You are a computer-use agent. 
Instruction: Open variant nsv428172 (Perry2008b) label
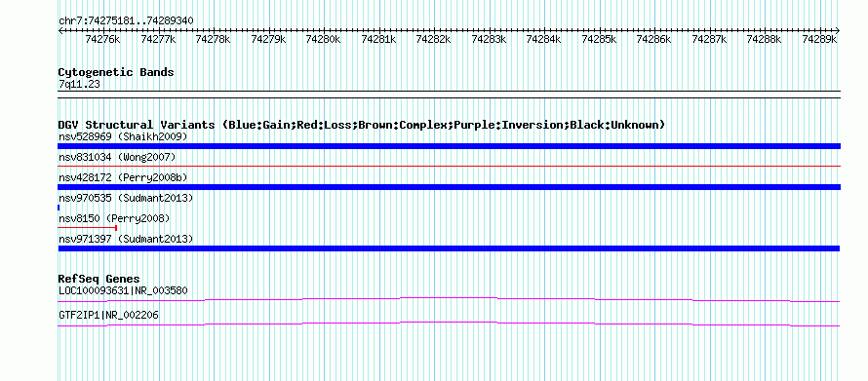pyautogui.click(x=123, y=177)
